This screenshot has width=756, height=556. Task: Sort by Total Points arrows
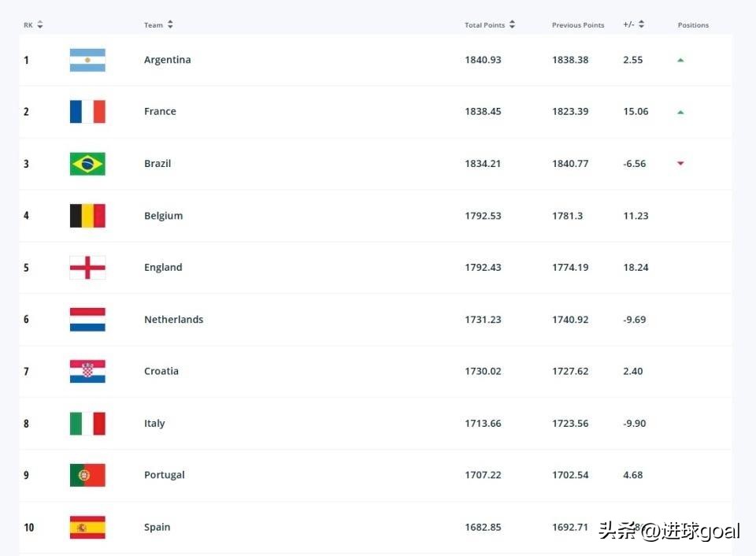point(512,25)
